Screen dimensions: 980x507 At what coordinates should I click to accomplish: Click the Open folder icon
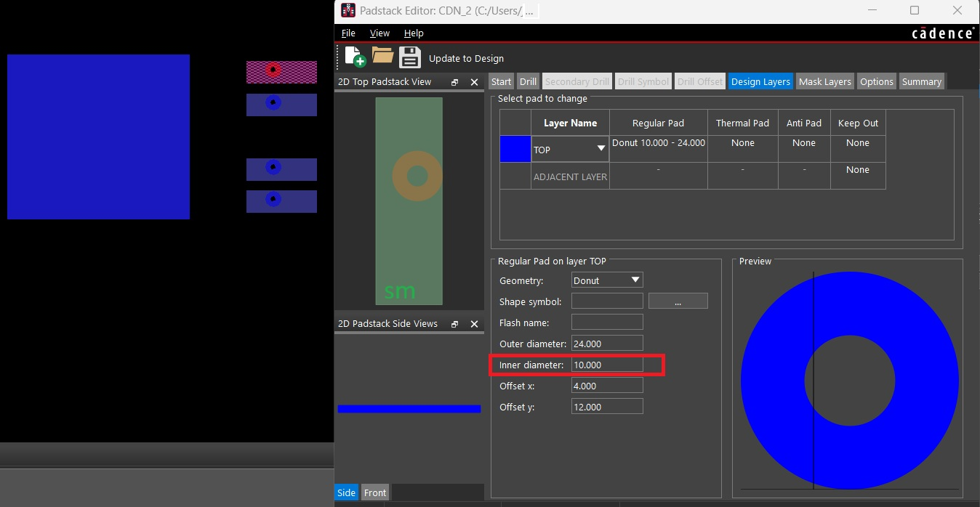(x=382, y=56)
